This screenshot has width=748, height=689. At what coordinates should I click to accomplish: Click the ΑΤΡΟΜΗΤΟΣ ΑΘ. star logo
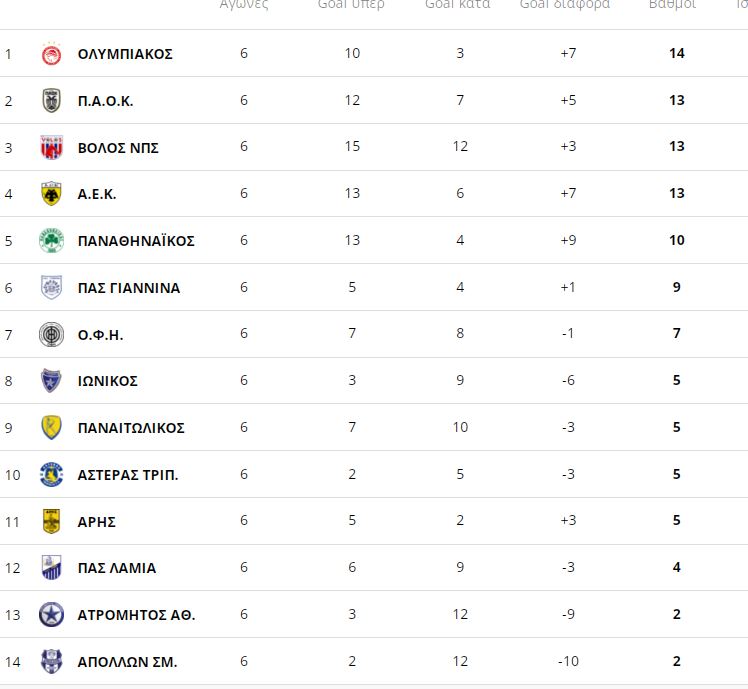point(51,615)
